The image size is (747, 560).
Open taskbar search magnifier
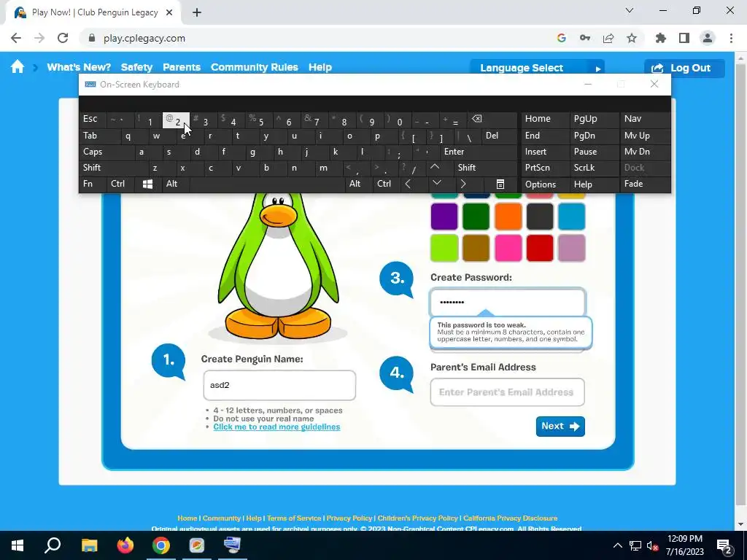(x=53, y=545)
